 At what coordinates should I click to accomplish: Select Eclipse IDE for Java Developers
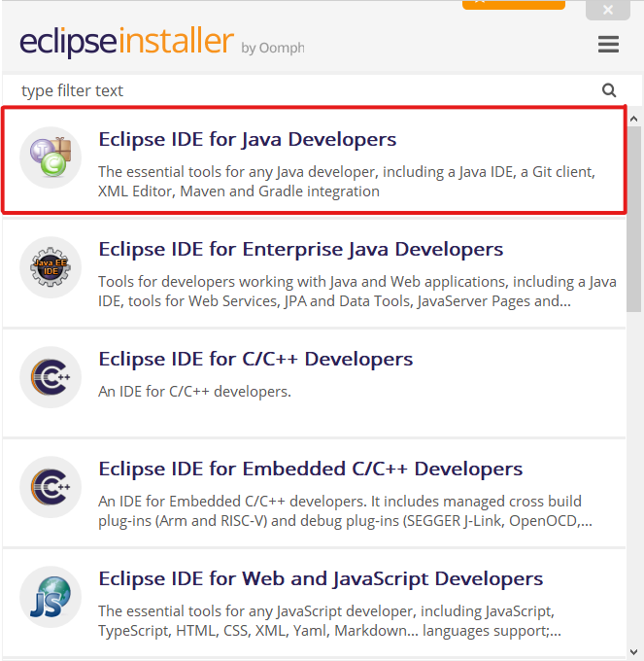pyautogui.click(x=314, y=160)
